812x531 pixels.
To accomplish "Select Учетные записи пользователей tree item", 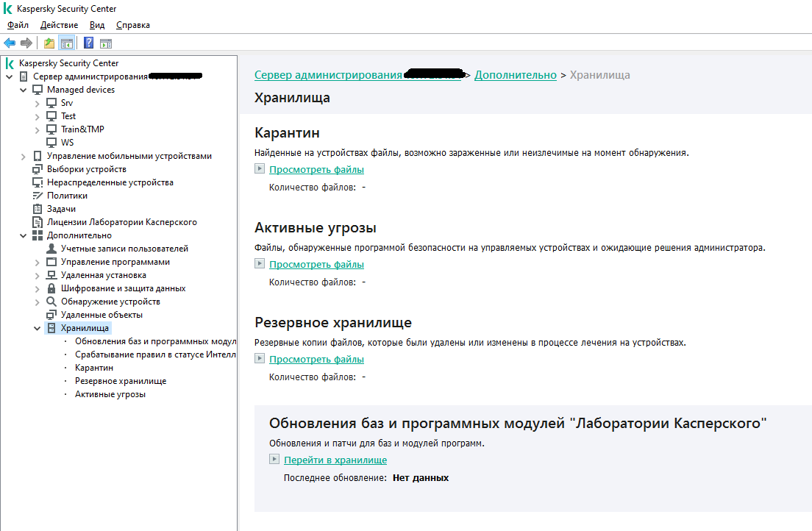I will pyautogui.click(x=124, y=249).
